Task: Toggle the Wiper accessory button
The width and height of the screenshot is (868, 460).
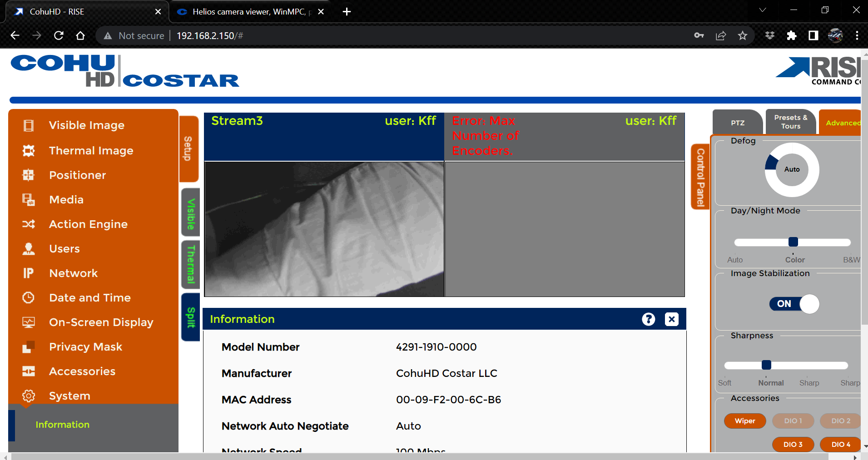Action: 745,421
